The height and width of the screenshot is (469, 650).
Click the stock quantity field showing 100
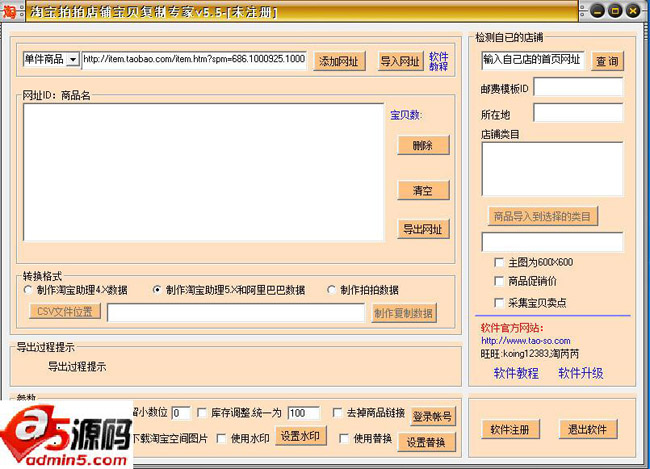pos(304,413)
